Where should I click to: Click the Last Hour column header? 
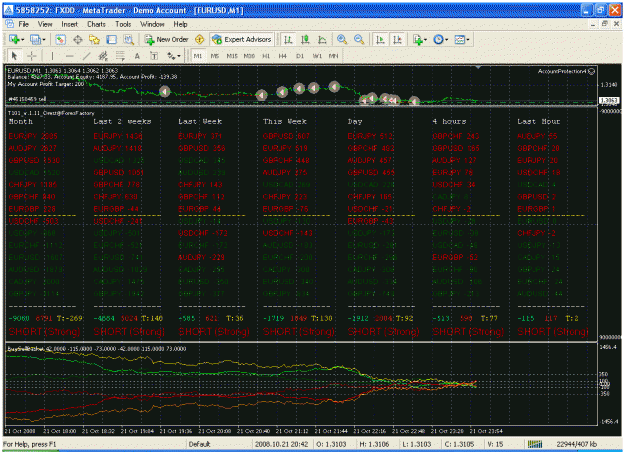point(539,121)
